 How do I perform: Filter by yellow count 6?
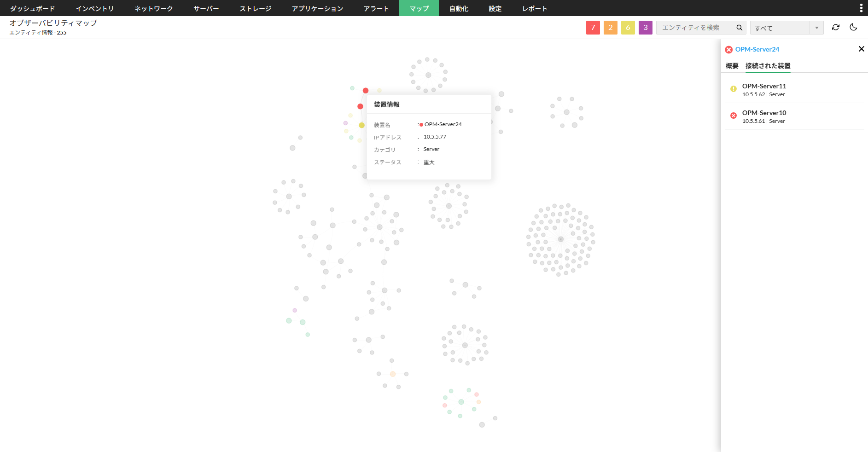click(x=628, y=28)
